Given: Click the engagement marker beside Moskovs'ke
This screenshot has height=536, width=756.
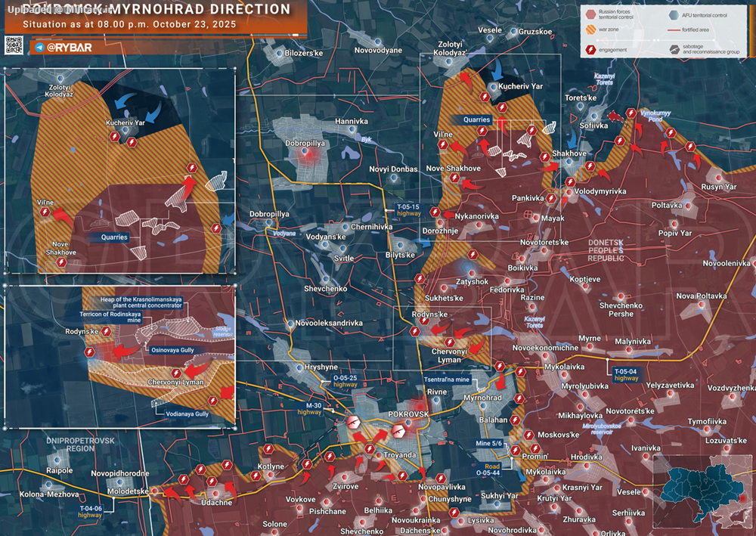Looking at the screenshot, I should 528,435.
